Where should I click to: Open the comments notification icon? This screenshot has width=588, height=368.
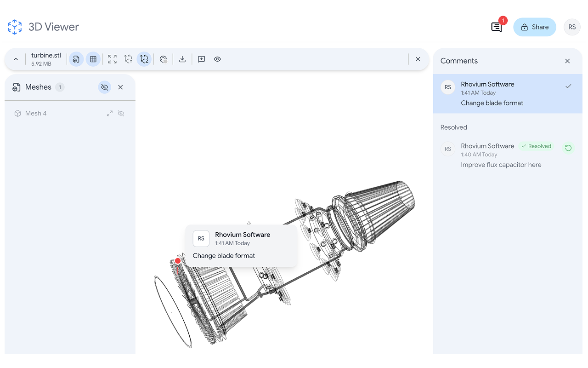pos(497,27)
